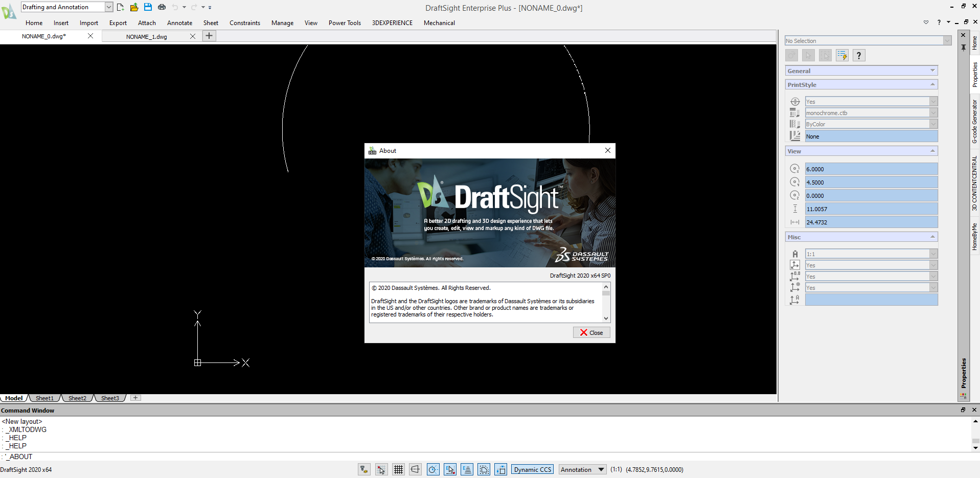980x478 pixels.
Task: Open the Constraints ribbon tab
Action: tap(245, 23)
